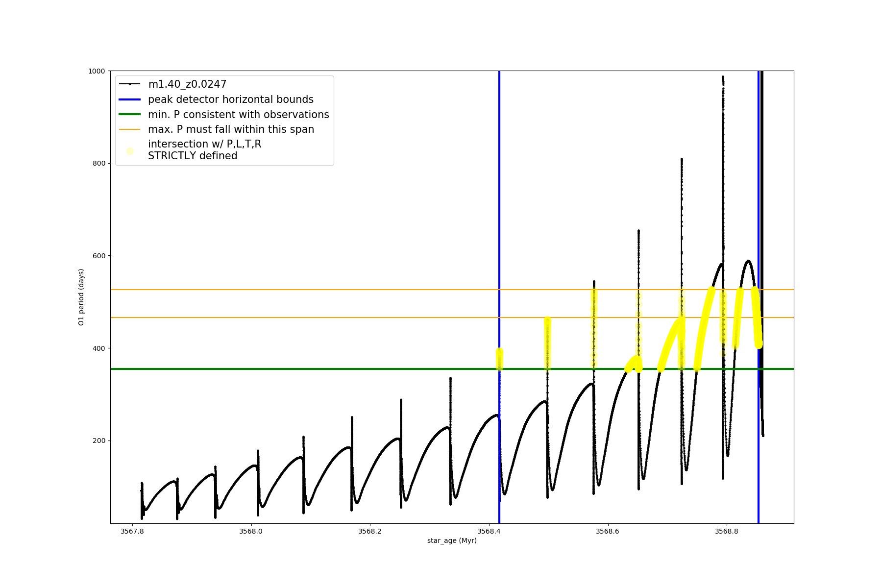Click the 600 y-axis tick label
The height and width of the screenshot is (588, 882).
pos(99,256)
